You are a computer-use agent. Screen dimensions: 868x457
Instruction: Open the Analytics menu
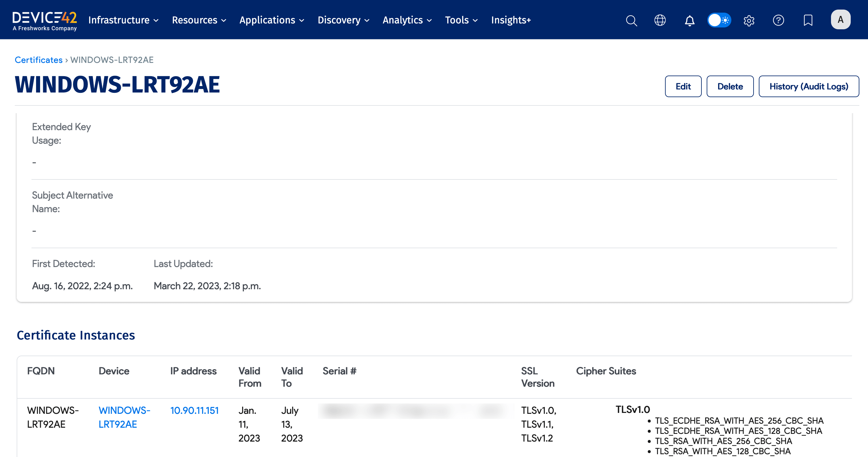407,20
